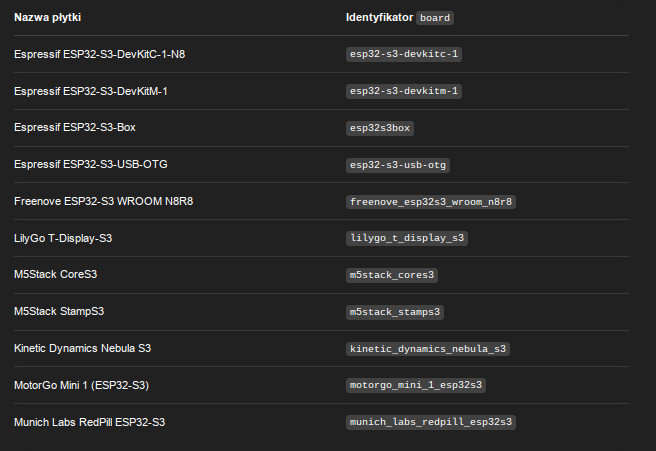Click the esp32s3box identifier code
The image size is (656, 451).
pos(380,128)
